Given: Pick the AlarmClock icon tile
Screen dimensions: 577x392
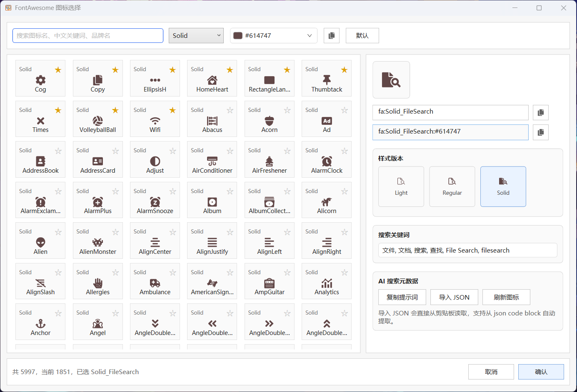Looking at the screenshot, I should (327, 159).
